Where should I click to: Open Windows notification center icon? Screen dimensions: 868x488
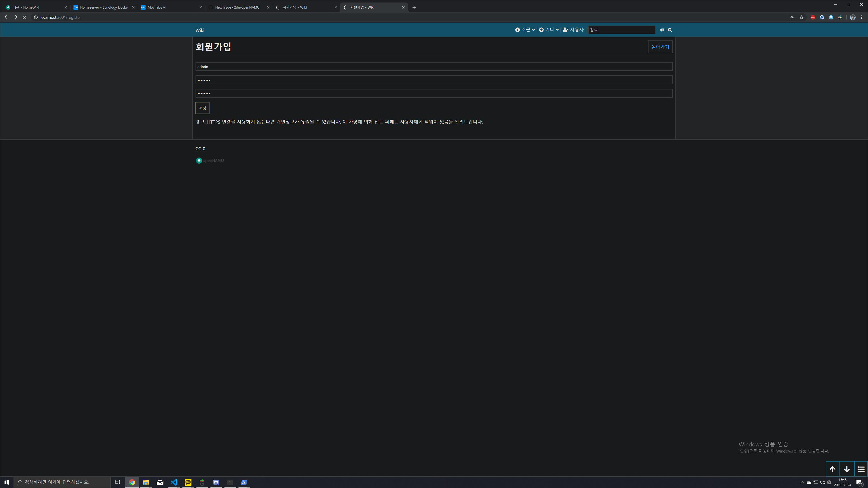(x=859, y=482)
